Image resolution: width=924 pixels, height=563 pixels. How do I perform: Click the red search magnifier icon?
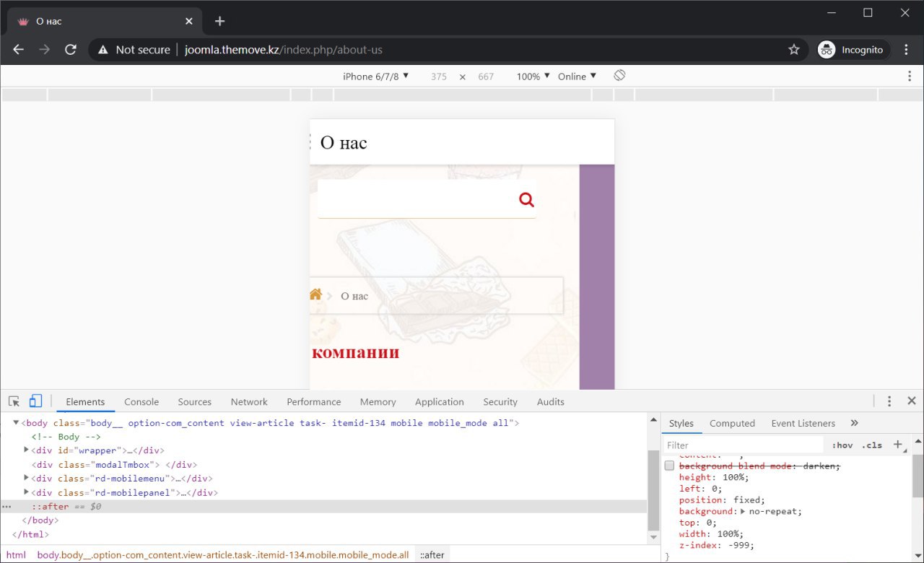click(526, 200)
